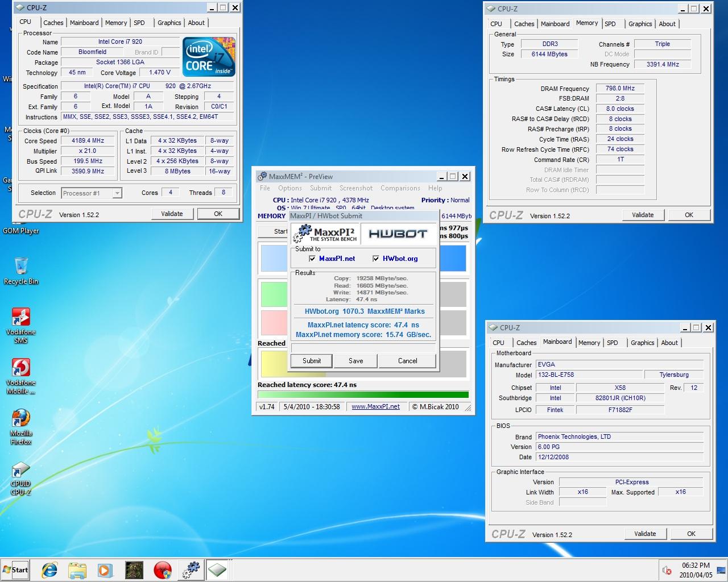
Task: Open Windows Media Player from the taskbar
Action: (105, 569)
